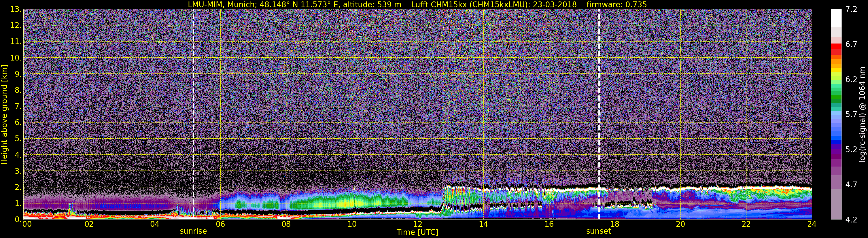Click the '16' time axis tick label
Image resolution: width=868 pixels, height=238 pixels.
pyautogui.click(x=549, y=224)
